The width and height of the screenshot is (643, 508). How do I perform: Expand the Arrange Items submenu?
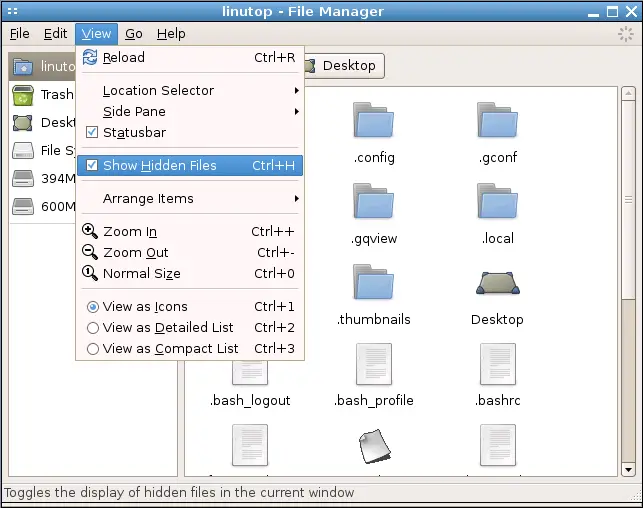click(189, 198)
